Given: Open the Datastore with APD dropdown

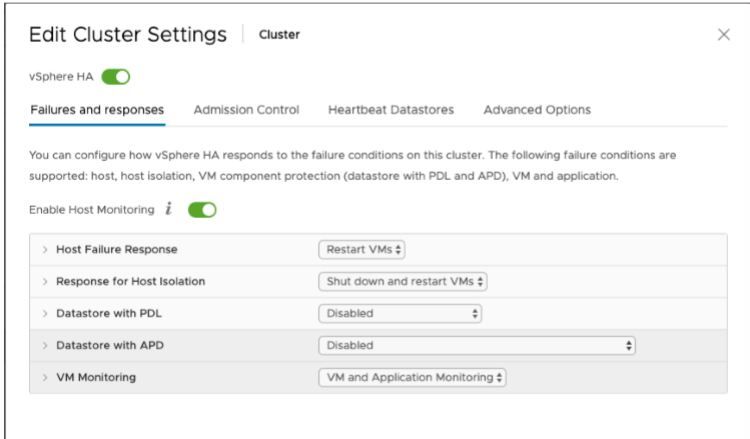Looking at the screenshot, I should pyautogui.click(x=476, y=345).
